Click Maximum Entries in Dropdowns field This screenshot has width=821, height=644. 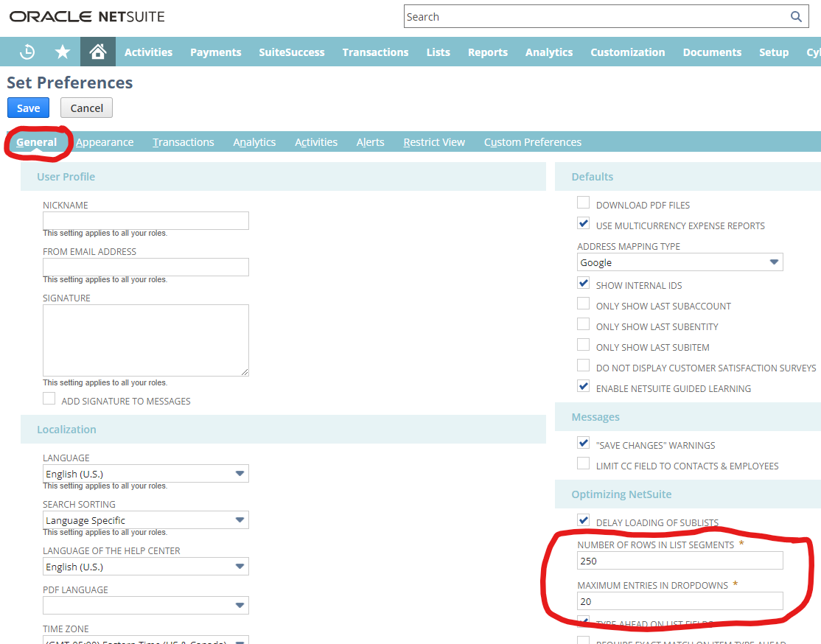pyautogui.click(x=679, y=601)
